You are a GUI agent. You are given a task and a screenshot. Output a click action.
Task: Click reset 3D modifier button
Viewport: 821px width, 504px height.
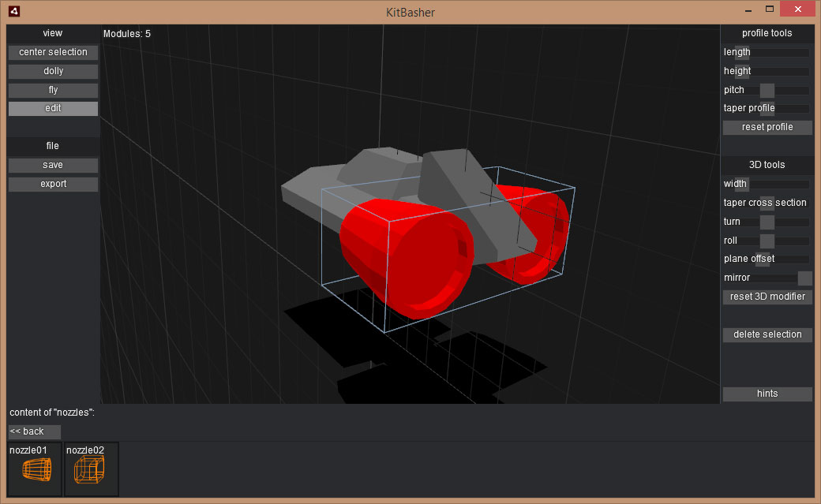pos(767,297)
